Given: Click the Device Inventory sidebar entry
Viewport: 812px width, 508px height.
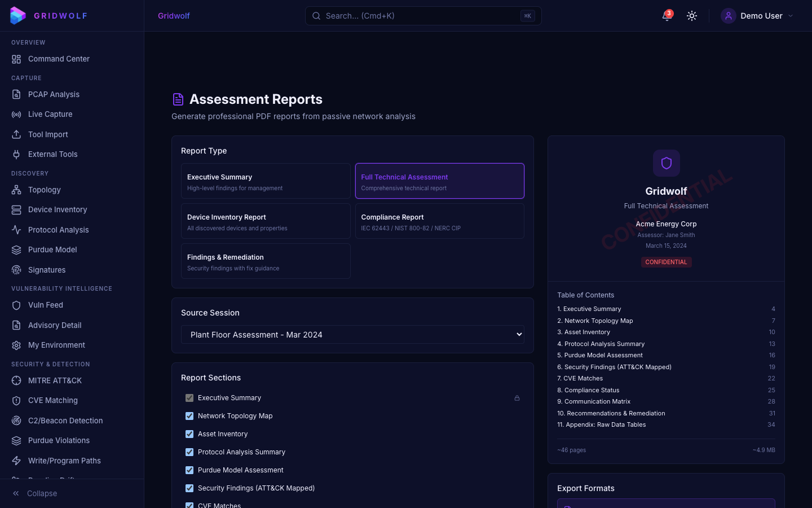Looking at the screenshot, I should coord(58,209).
